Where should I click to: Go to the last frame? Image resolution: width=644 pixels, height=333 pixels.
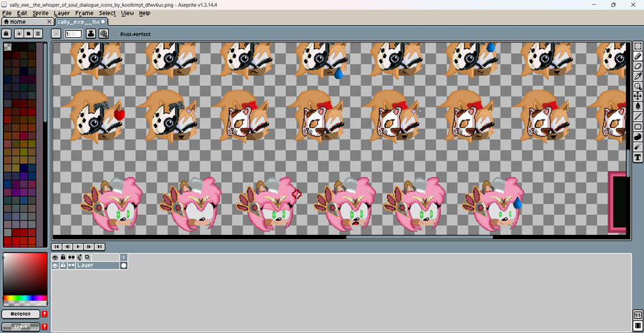point(99,246)
